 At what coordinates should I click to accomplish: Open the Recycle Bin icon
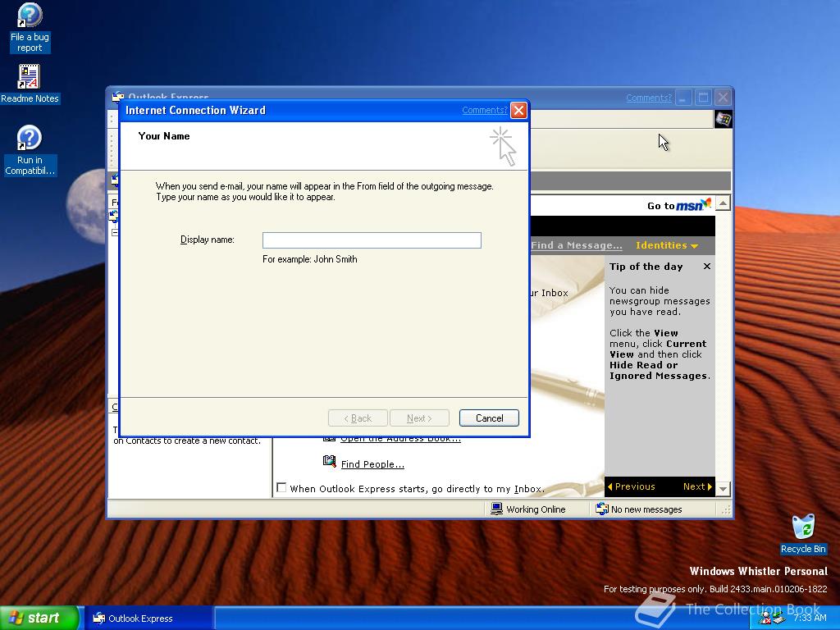click(x=803, y=533)
